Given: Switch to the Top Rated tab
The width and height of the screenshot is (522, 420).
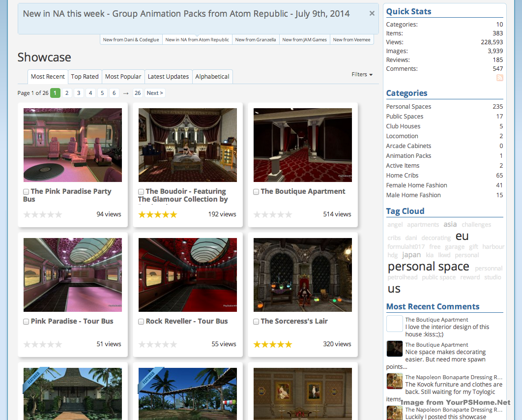Looking at the screenshot, I should (x=85, y=77).
